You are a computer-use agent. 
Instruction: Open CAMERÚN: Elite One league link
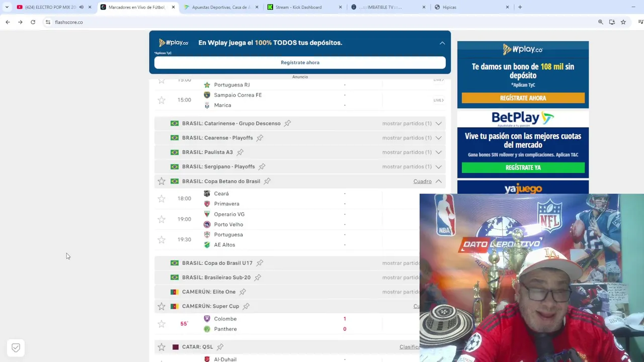point(209,292)
